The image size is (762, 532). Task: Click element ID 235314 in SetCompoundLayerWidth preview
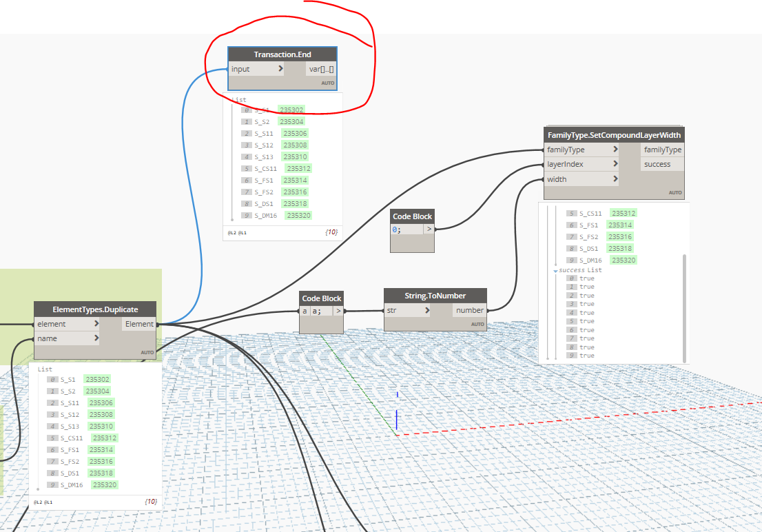click(x=620, y=225)
